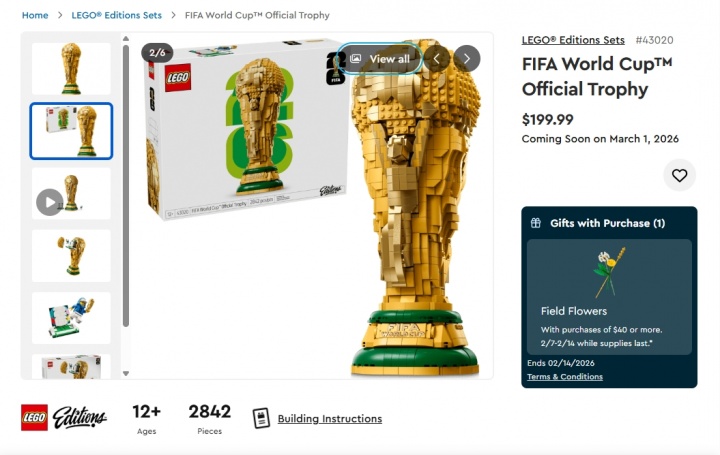
Task: Go to the previous gallery image arrow
Action: pos(436,59)
